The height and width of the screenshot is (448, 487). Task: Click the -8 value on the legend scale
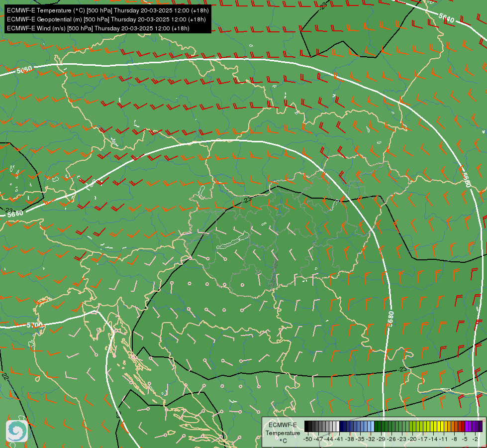pos(454,439)
